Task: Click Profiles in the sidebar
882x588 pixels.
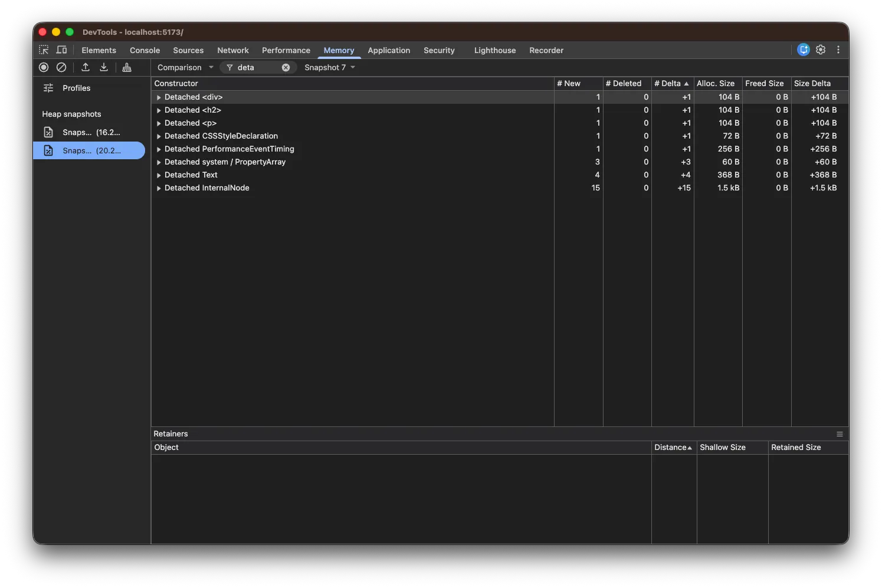Action: point(77,88)
